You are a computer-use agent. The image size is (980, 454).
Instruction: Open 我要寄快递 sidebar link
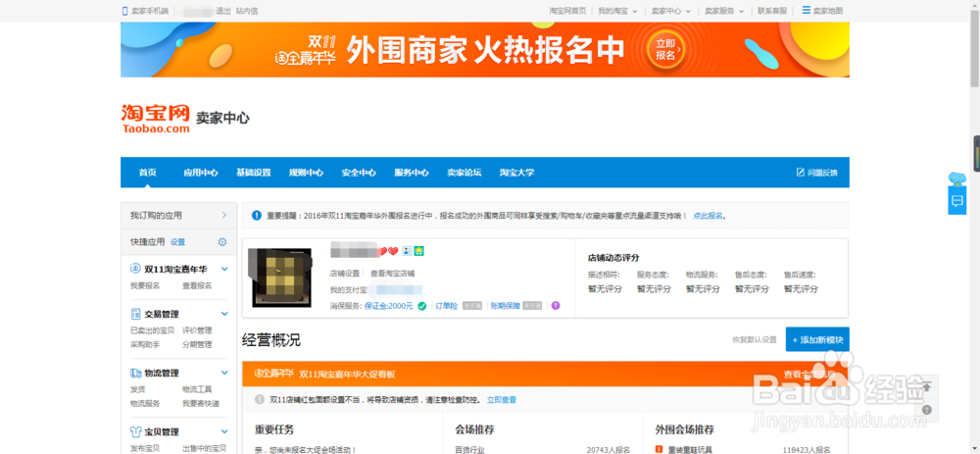coord(201,403)
